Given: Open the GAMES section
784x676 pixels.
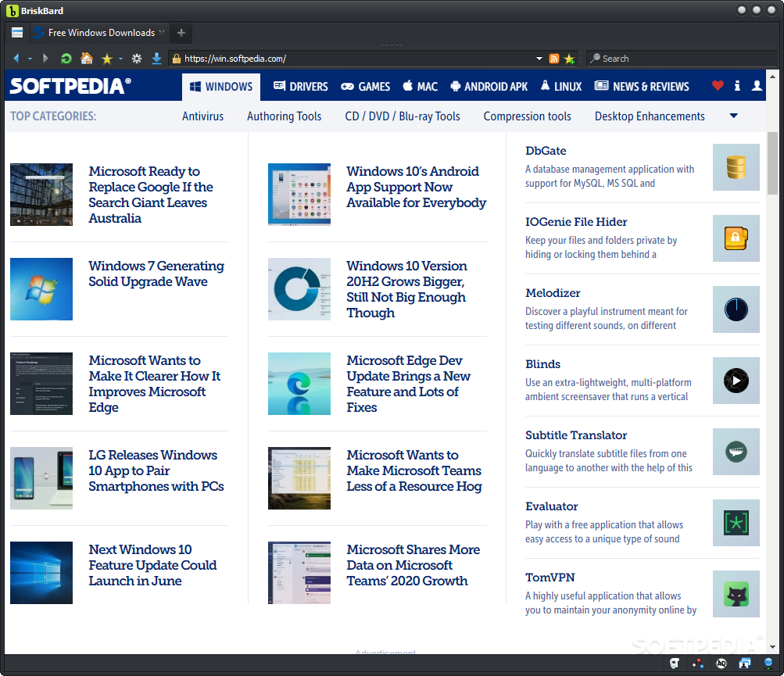Looking at the screenshot, I should tap(366, 87).
